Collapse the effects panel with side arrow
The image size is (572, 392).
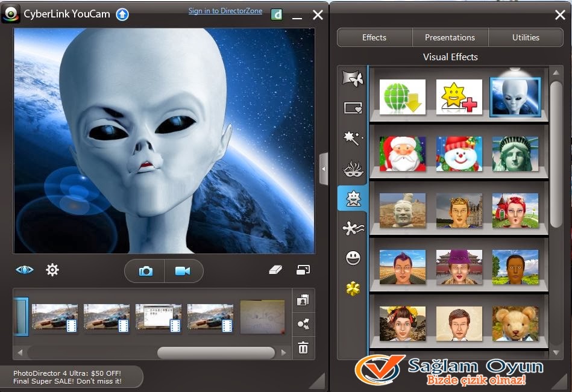pos(323,169)
